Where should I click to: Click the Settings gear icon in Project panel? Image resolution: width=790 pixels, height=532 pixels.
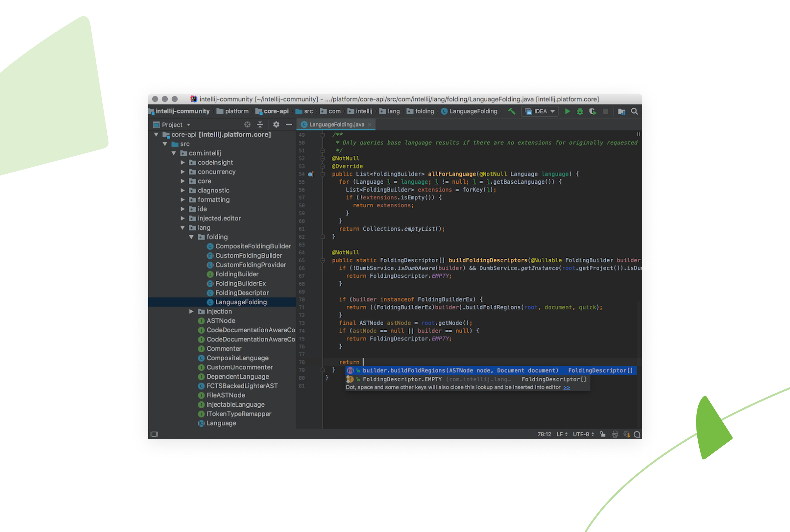click(275, 123)
